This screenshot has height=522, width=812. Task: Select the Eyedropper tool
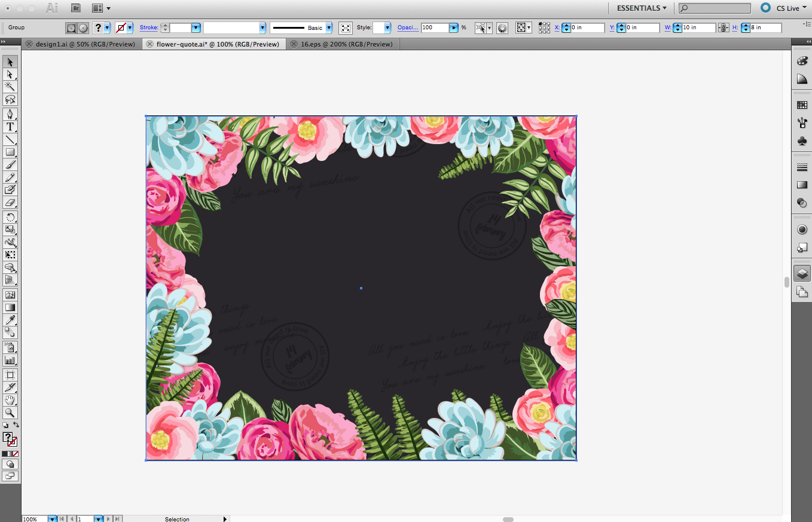tap(10, 320)
